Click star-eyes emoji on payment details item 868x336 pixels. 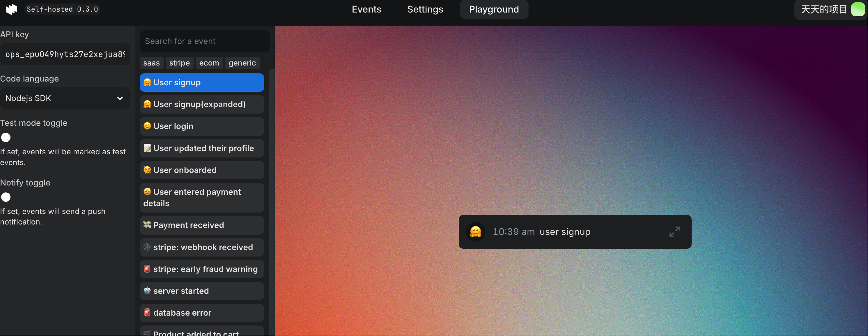(147, 192)
